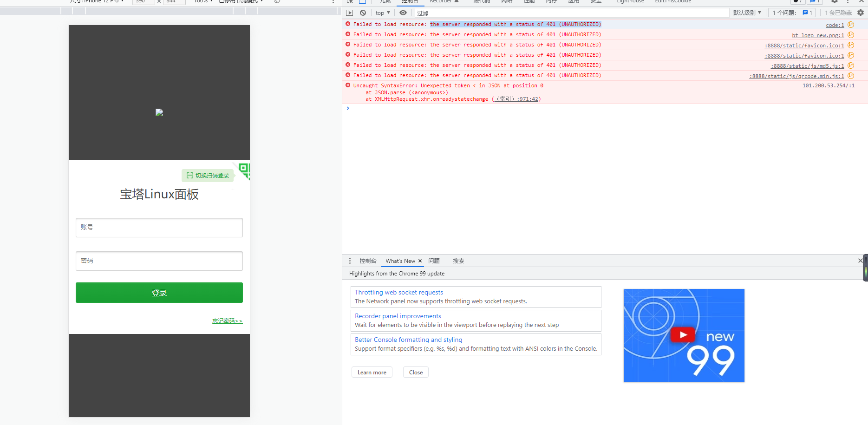Screen dimensions: 868x425
Task: Close the What's New tab
Action: [x=420, y=261]
